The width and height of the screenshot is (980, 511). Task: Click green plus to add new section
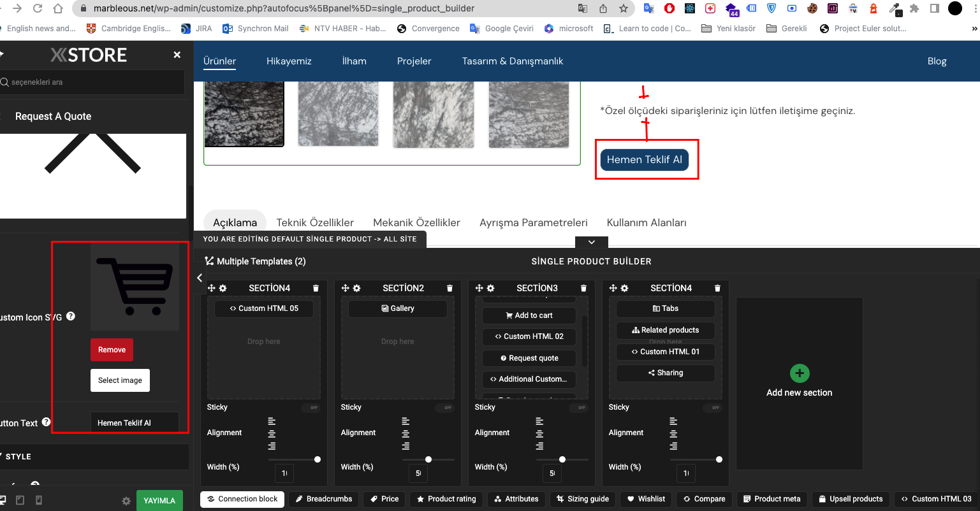pyautogui.click(x=800, y=373)
